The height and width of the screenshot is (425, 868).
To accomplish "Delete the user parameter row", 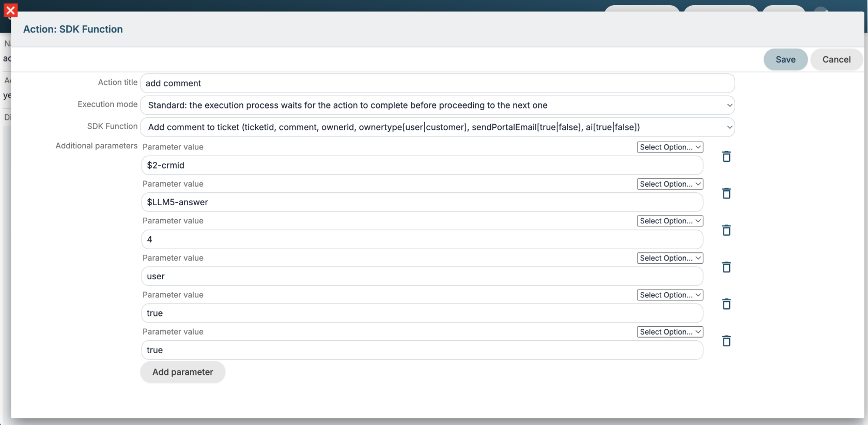I will point(726,267).
